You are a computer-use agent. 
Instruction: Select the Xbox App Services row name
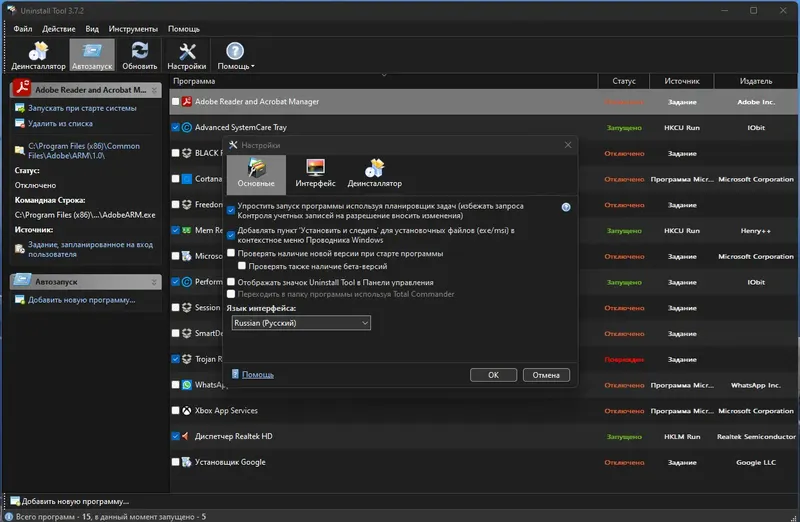pyautogui.click(x=226, y=410)
